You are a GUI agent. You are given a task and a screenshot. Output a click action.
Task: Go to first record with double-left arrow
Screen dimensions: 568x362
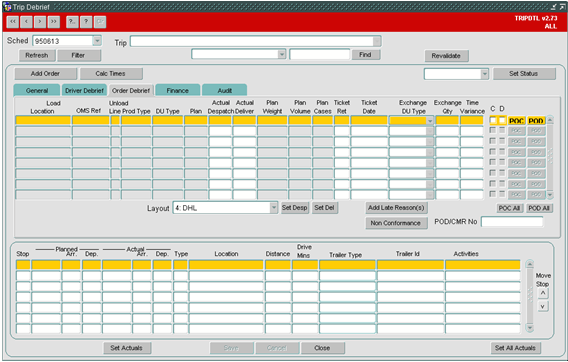coord(12,22)
